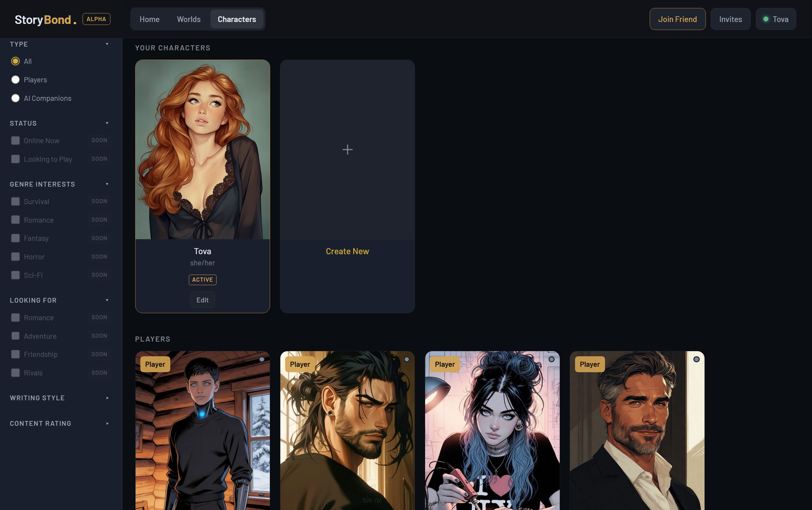
Task: Click Player badge on the cabin android card
Action: tap(155, 364)
